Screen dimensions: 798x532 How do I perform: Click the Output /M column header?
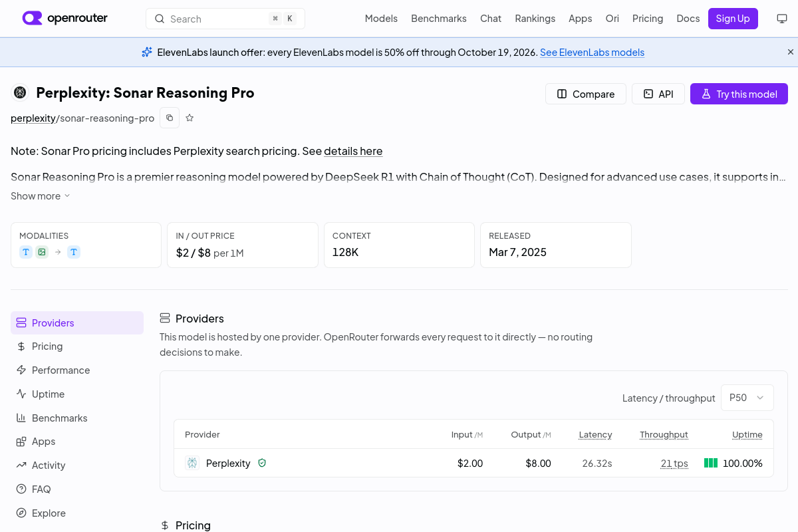coord(531,434)
